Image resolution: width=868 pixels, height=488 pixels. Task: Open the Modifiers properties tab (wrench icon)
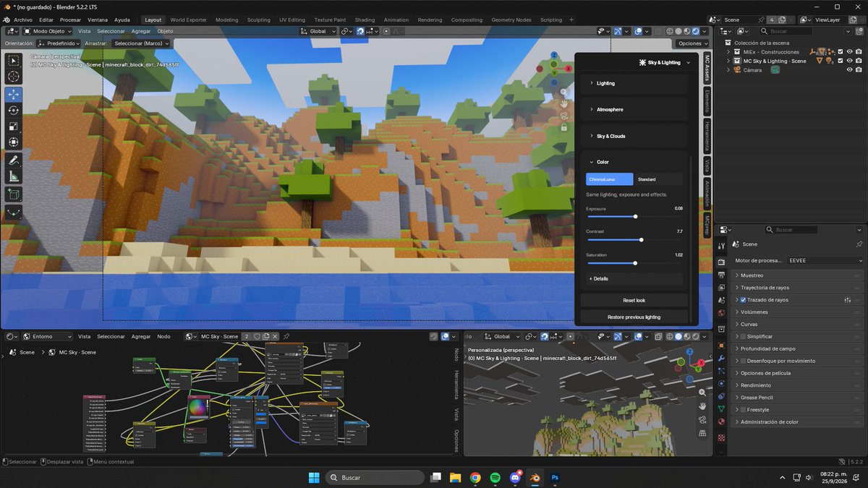click(x=721, y=359)
